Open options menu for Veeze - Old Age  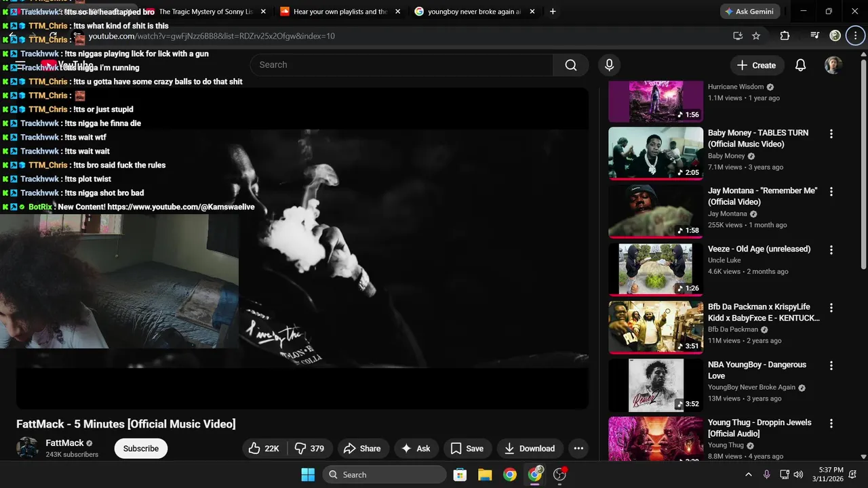pos(831,250)
